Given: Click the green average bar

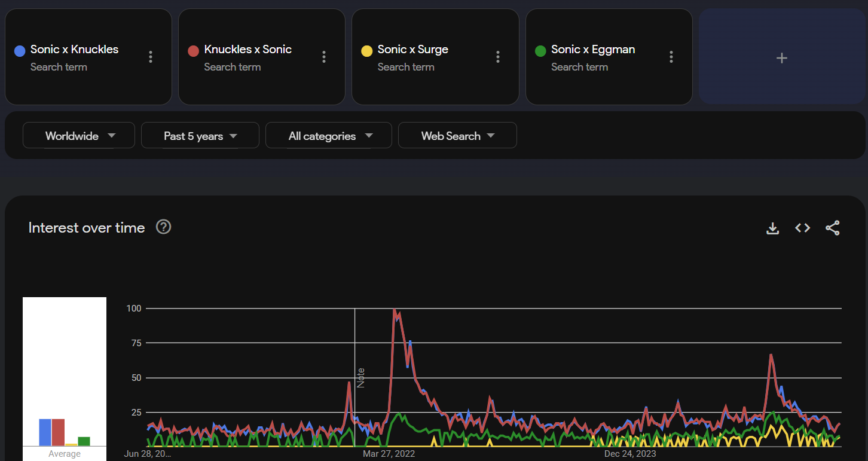Looking at the screenshot, I should pos(84,441).
